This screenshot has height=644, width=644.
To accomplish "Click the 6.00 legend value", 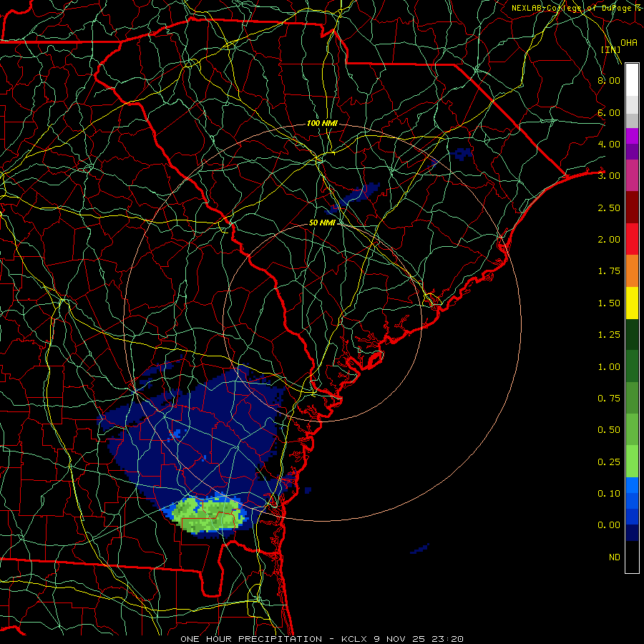I will click(x=609, y=112).
